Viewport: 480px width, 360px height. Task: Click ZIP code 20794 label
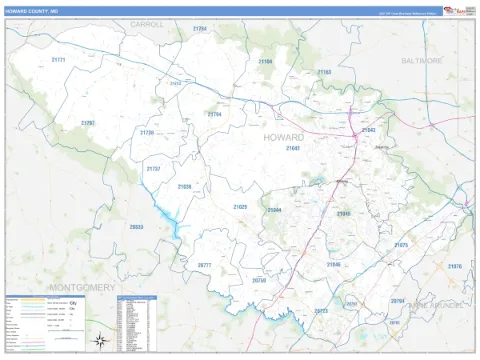click(398, 301)
